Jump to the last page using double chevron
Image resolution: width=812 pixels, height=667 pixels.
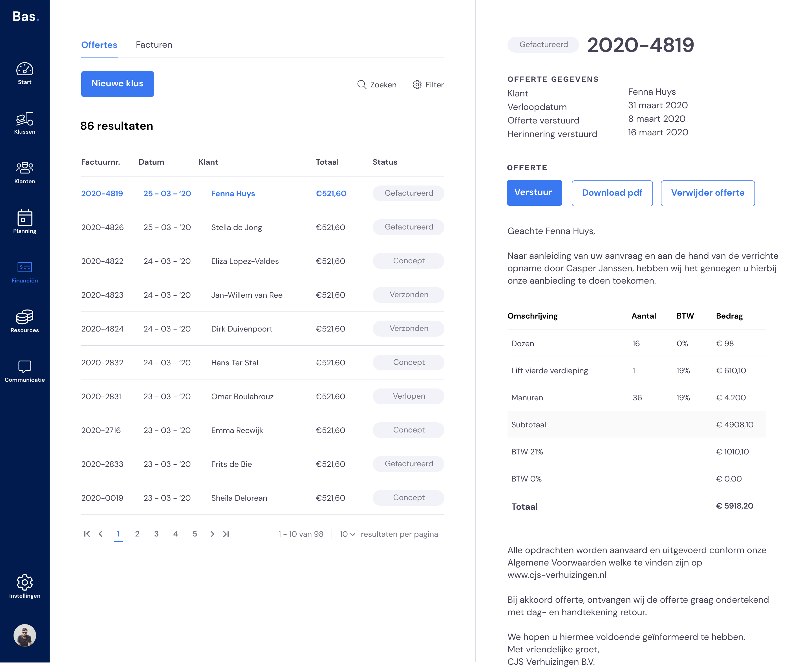(x=226, y=534)
